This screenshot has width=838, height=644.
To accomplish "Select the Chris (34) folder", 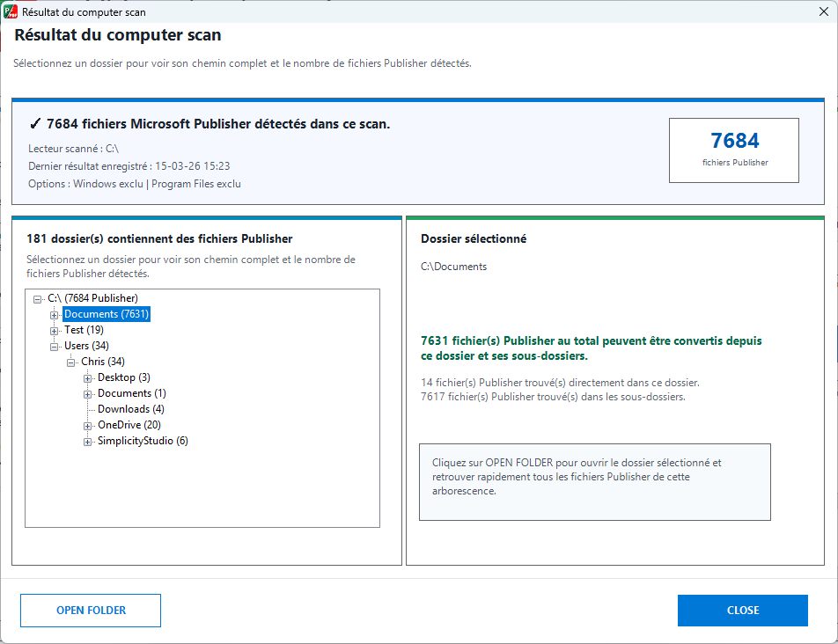I will pos(103,362).
